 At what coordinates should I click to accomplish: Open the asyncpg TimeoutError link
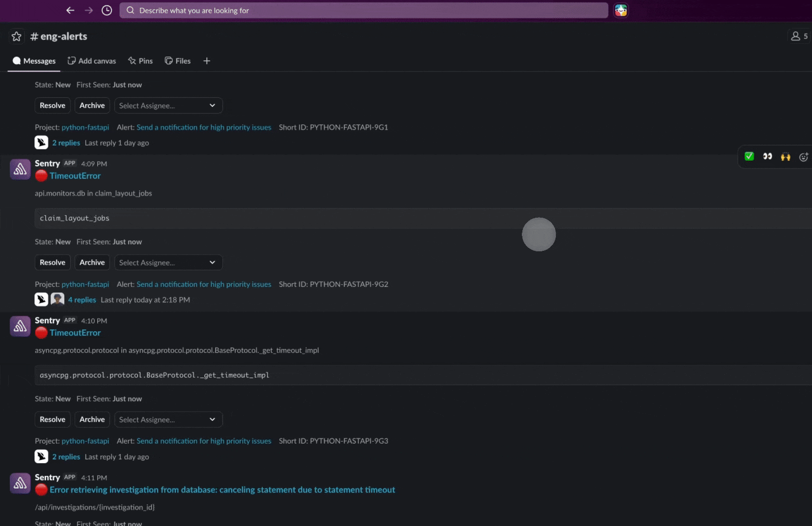click(75, 333)
